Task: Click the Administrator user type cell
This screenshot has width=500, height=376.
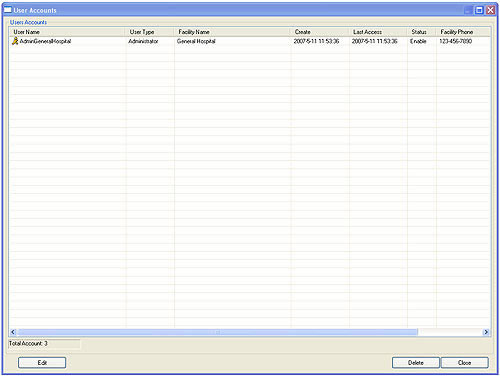Action: point(143,41)
